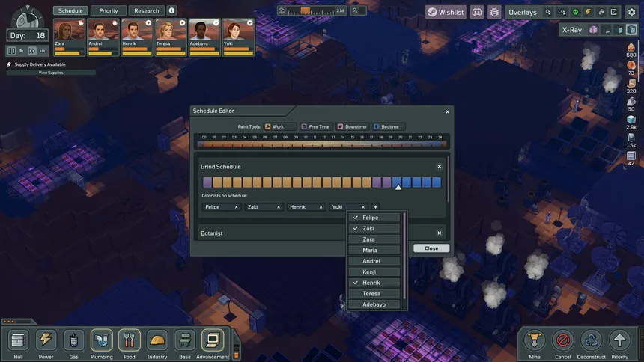The height and width of the screenshot is (362, 644).
Task: Click the info icon beside Research
Action: pyautogui.click(x=171, y=10)
